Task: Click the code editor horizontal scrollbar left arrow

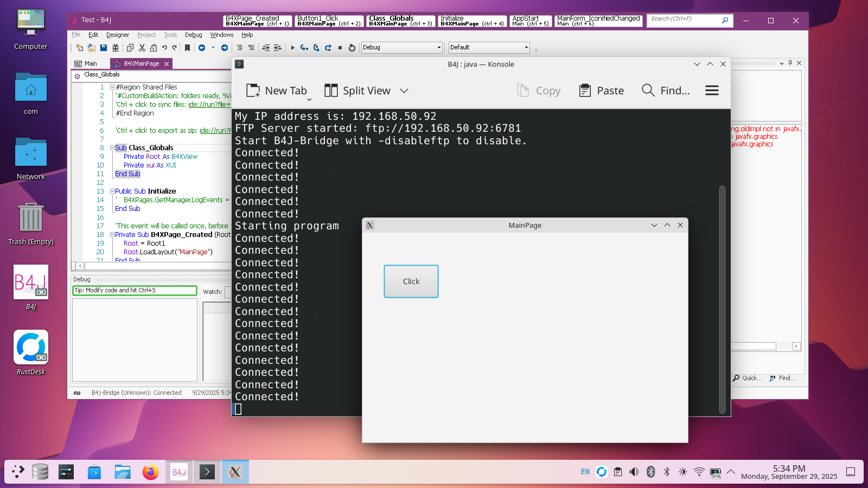Action: click(80, 266)
